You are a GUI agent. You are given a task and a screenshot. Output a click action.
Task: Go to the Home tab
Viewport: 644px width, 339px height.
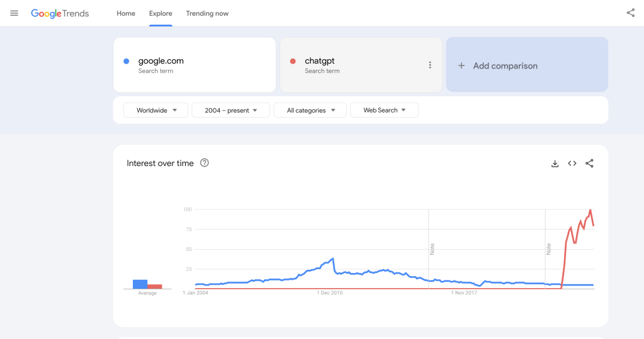[x=126, y=14]
